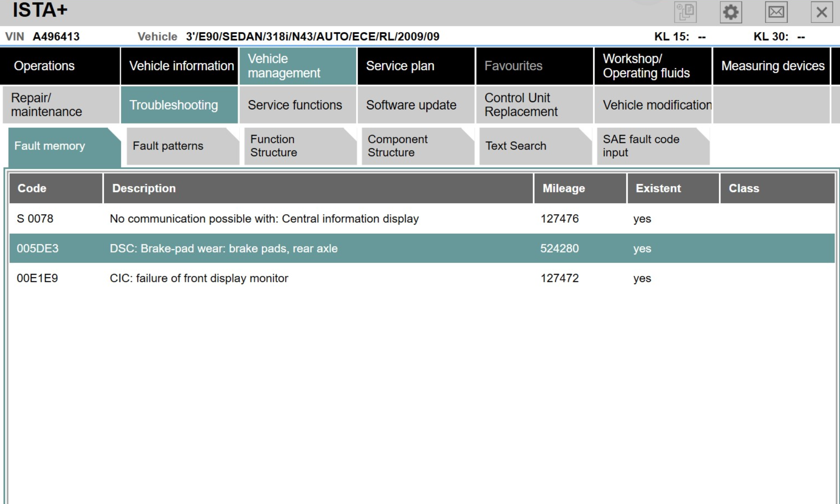Click "yes" in the 005DE3 row
Screen dimensions: 840x504
(x=642, y=249)
